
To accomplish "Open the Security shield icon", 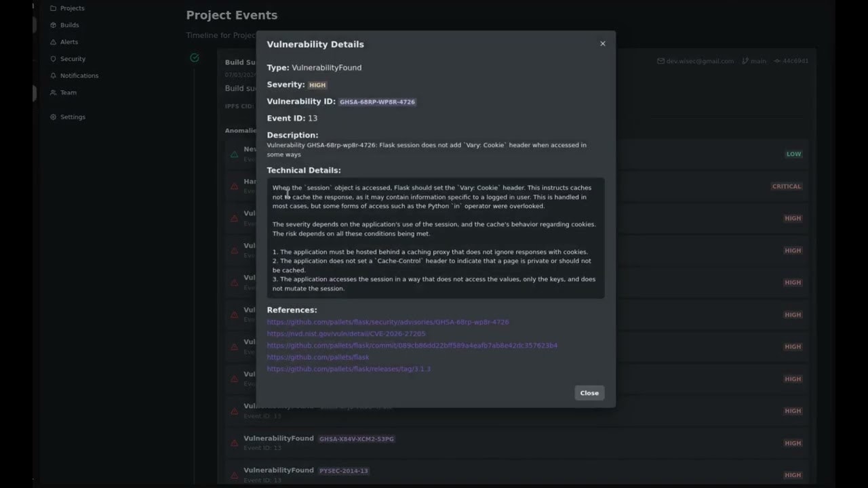I will pos(52,58).
